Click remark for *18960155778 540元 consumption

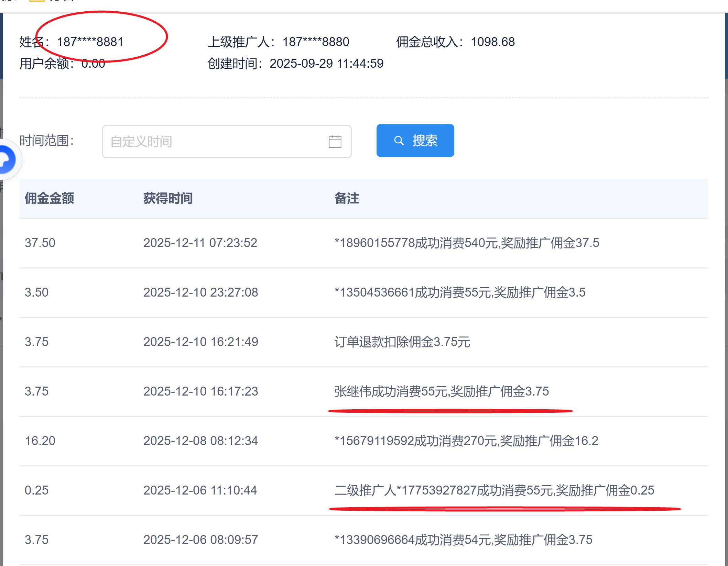[467, 243]
